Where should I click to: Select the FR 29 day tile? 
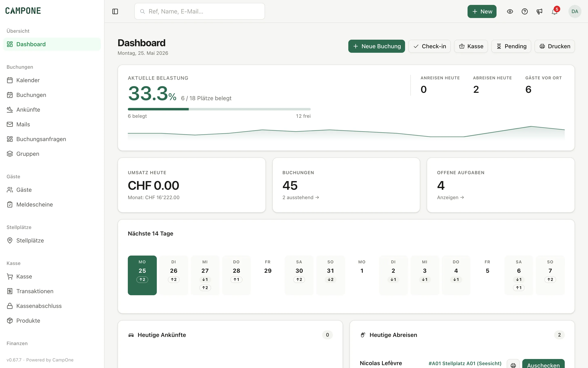(x=267, y=275)
